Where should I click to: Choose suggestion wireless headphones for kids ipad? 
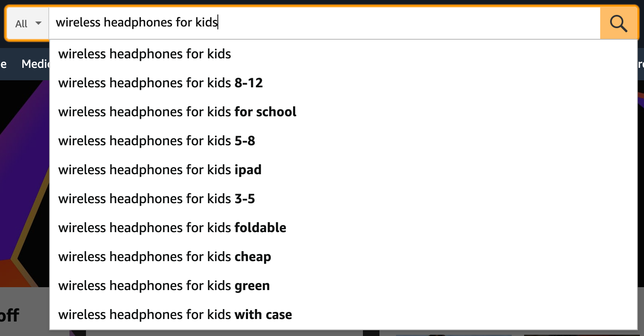click(160, 170)
